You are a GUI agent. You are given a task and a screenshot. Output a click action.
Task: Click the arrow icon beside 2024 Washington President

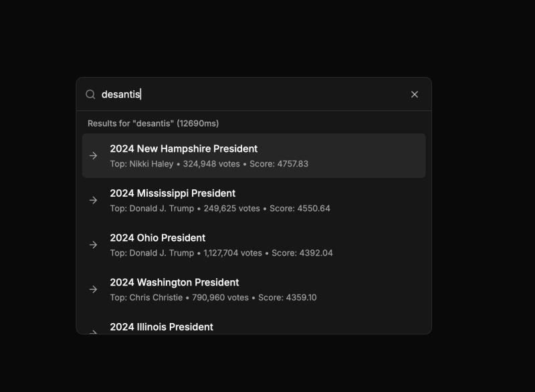(93, 289)
